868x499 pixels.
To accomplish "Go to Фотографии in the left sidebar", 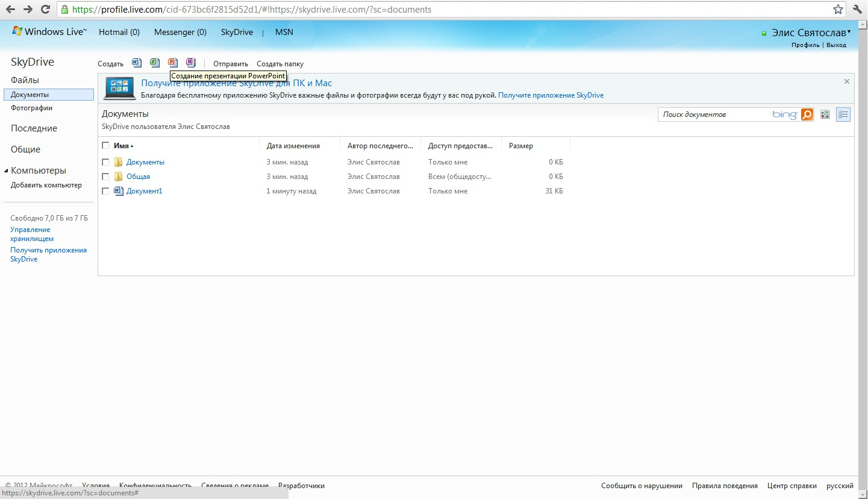I will click(31, 108).
